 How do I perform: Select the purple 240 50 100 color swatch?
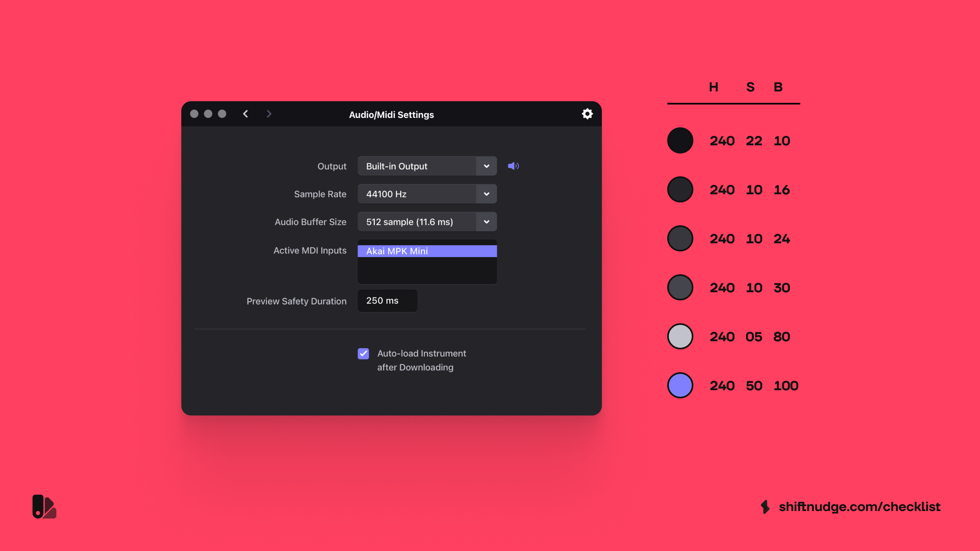(x=679, y=385)
